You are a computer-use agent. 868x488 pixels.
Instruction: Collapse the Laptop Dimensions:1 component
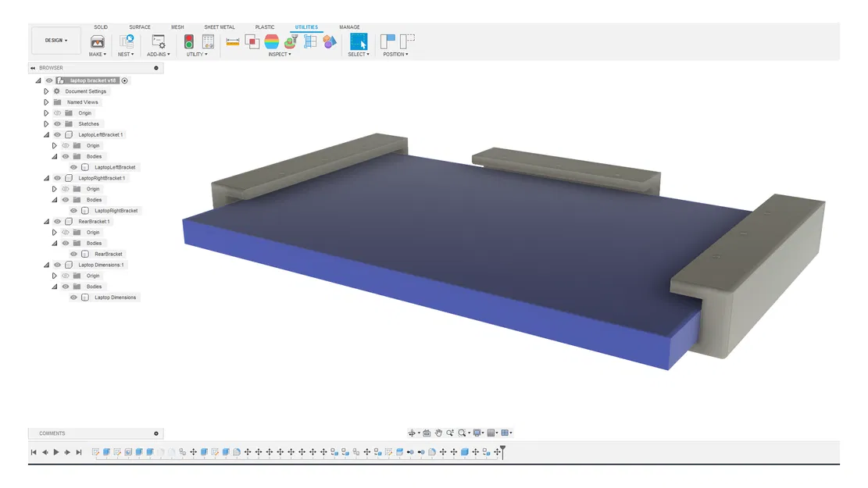47,265
